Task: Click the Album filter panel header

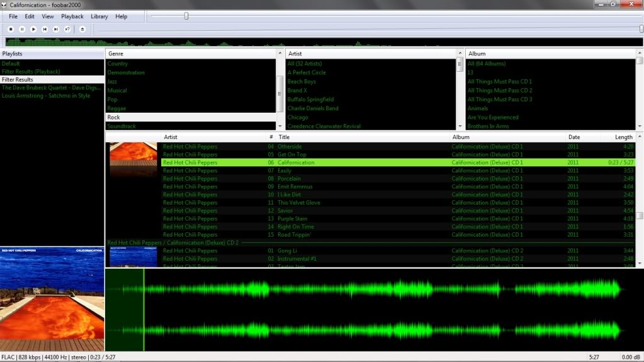Action: click(551, 54)
